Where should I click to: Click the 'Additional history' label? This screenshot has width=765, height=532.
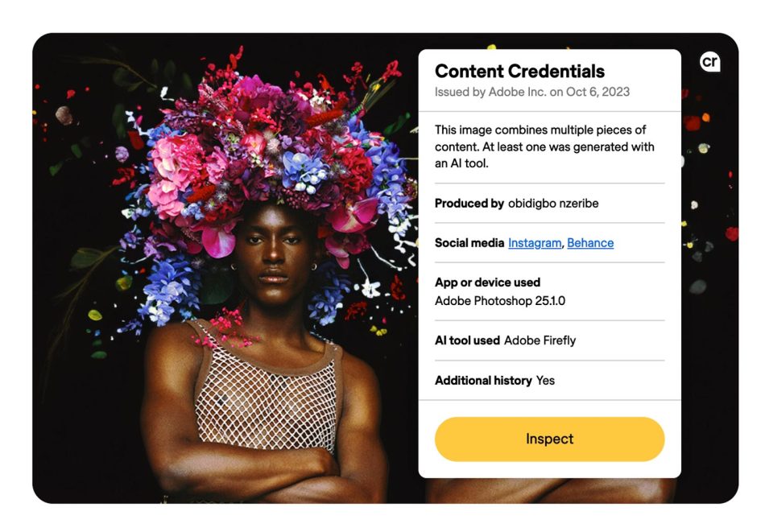click(x=483, y=381)
